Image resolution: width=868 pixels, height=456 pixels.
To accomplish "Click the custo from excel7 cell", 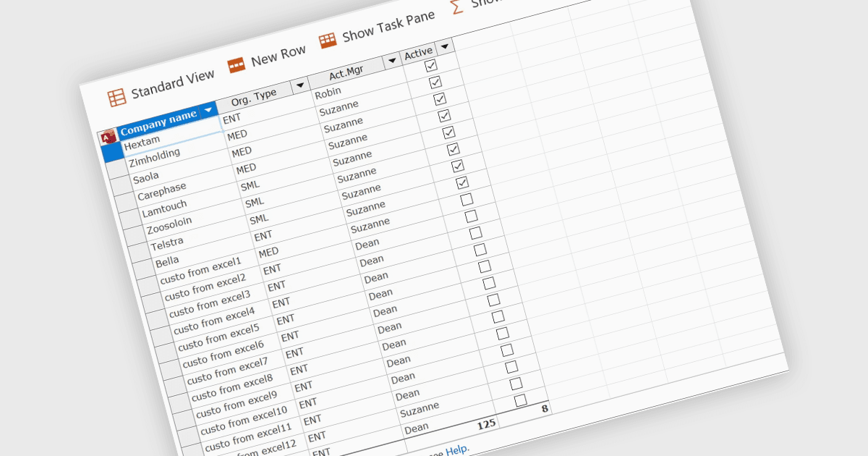I will click(234, 372).
